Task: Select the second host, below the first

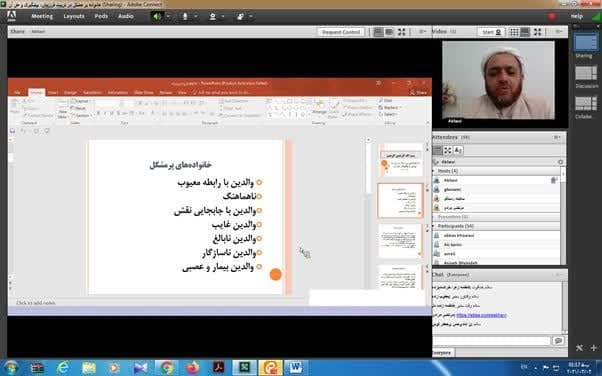Action: (496, 189)
